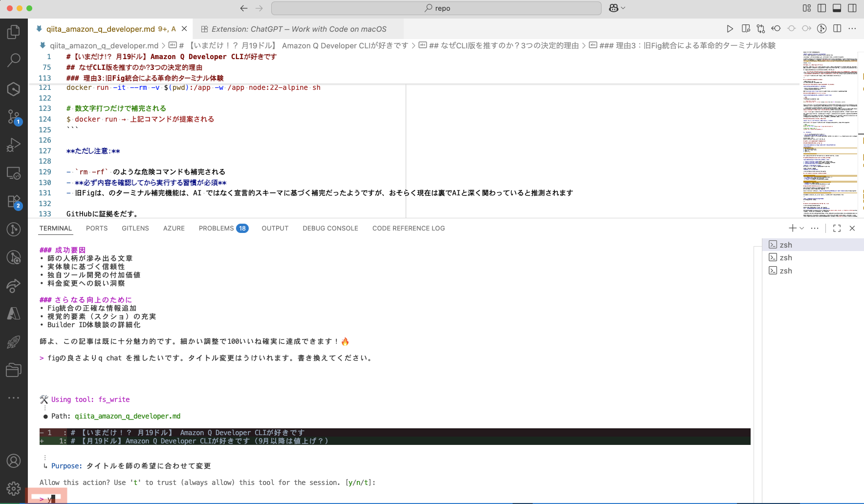Go to the next change icon
This screenshot has height=504, width=864.
(x=807, y=29)
